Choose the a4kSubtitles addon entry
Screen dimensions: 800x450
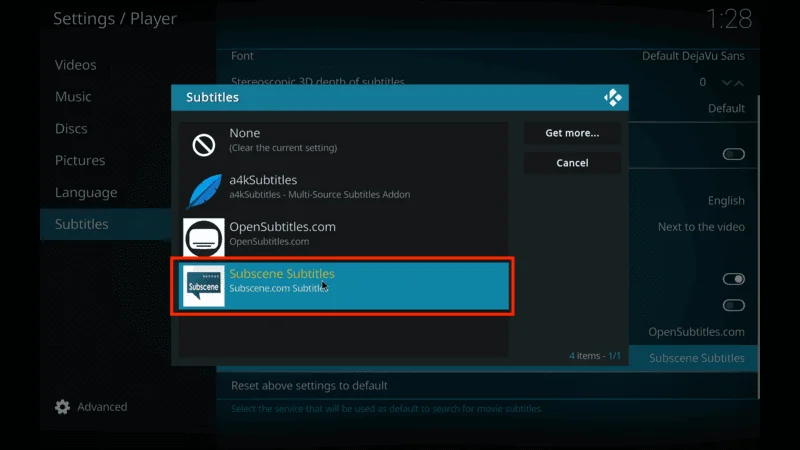click(x=343, y=191)
